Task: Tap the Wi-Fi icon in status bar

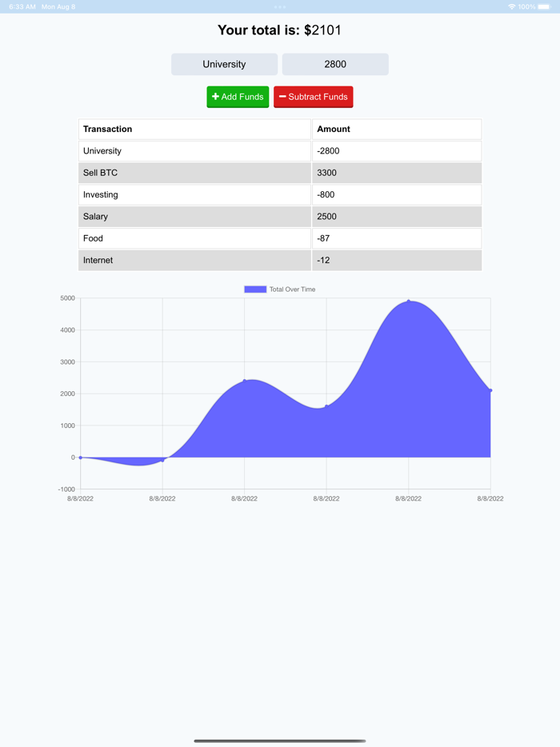Action: tap(512, 6)
